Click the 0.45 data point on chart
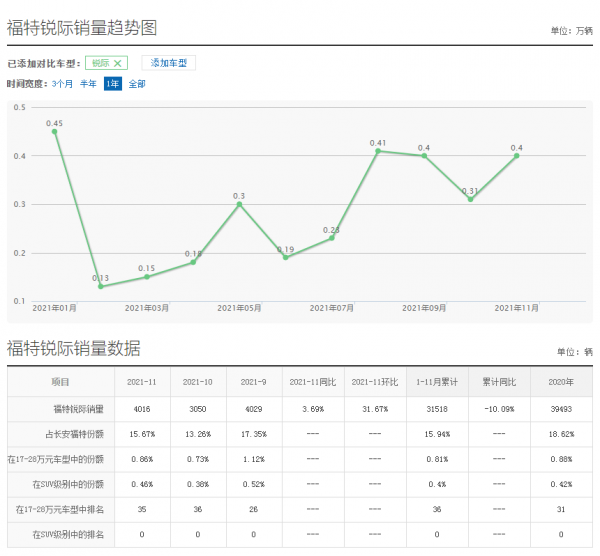This screenshot has height=556, width=600. (x=54, y=132)
